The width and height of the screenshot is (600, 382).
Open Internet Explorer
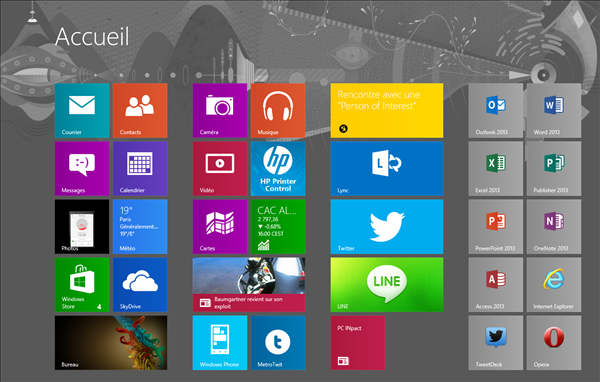554,285
